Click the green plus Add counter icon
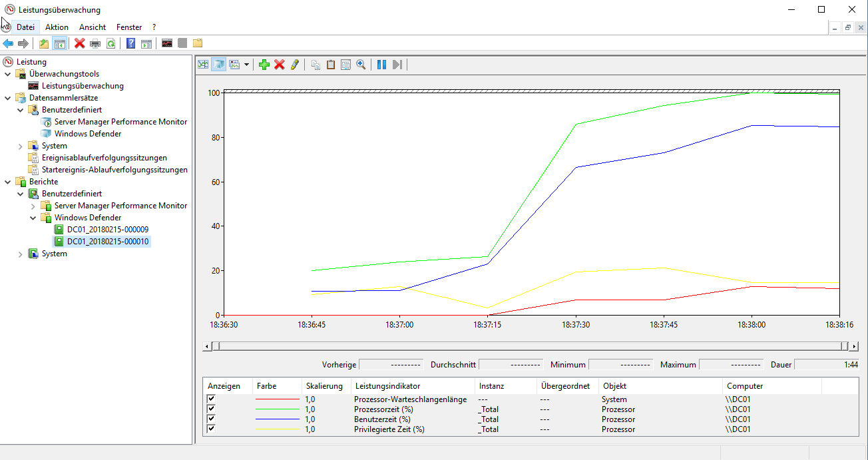868x460 pixels. pyautogui.click(x=264, y=65)
